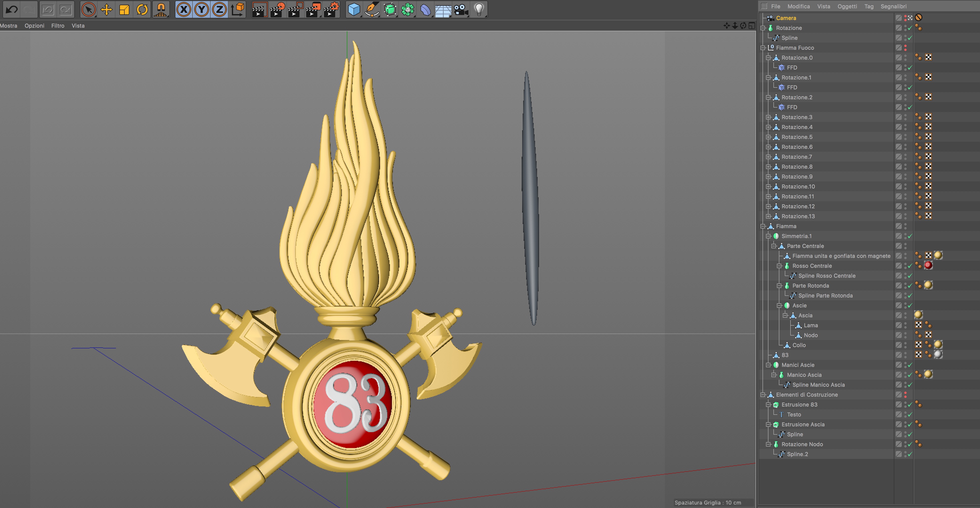
Task: Collapse the Fiamma Fuoco group
Action: (763, 48)
